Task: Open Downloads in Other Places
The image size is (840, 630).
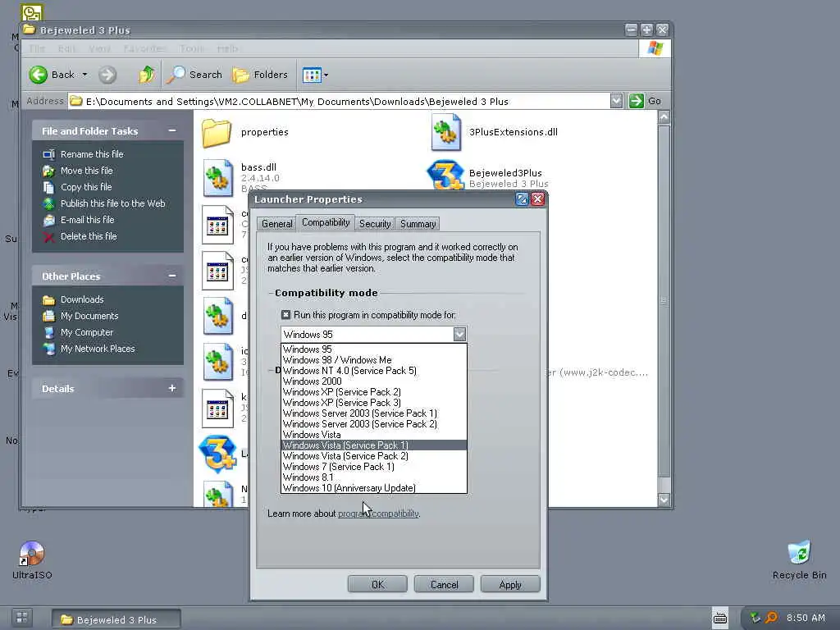Action: [x=81, y=299]
